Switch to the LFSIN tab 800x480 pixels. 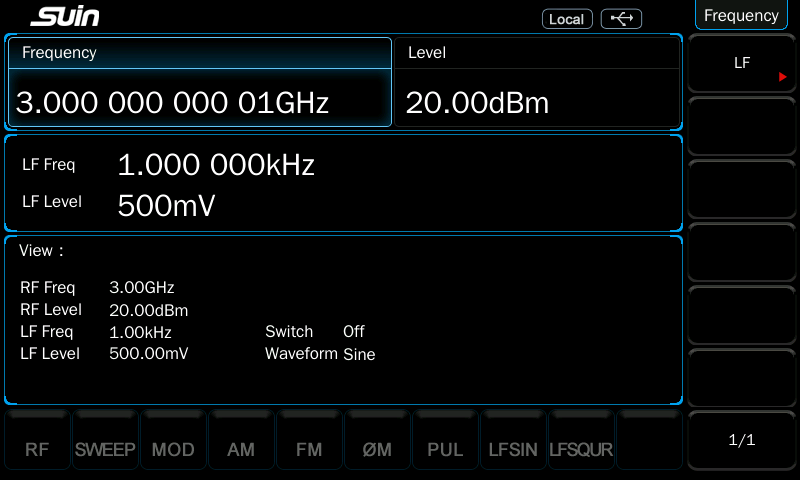coord(513,450)
